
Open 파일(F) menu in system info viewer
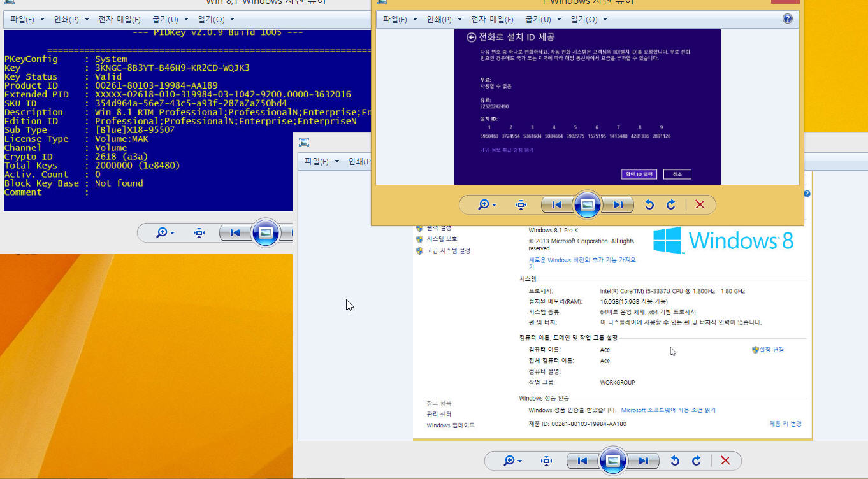click(x=321, y=161)
